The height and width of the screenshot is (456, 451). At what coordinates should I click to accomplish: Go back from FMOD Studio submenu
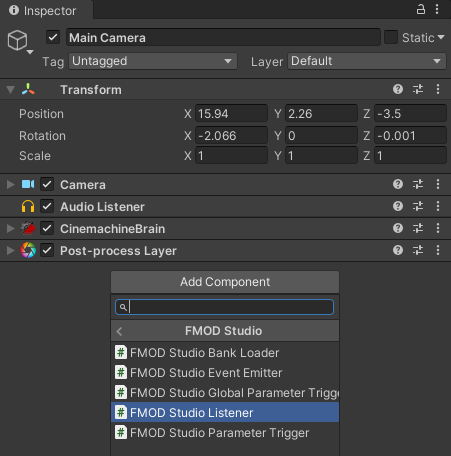click(x=120, y=331)
